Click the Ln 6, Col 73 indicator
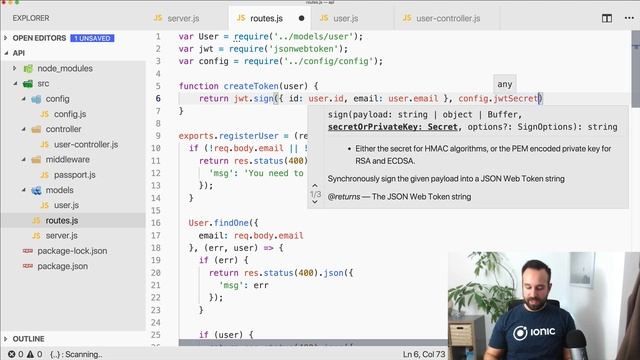 [424, 354]
